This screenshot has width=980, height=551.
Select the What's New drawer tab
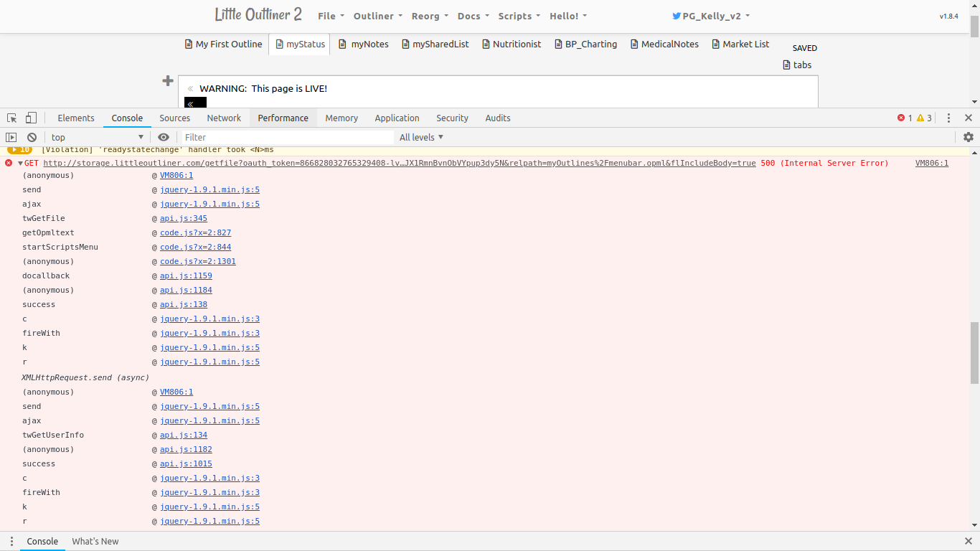tap(95, 541)
